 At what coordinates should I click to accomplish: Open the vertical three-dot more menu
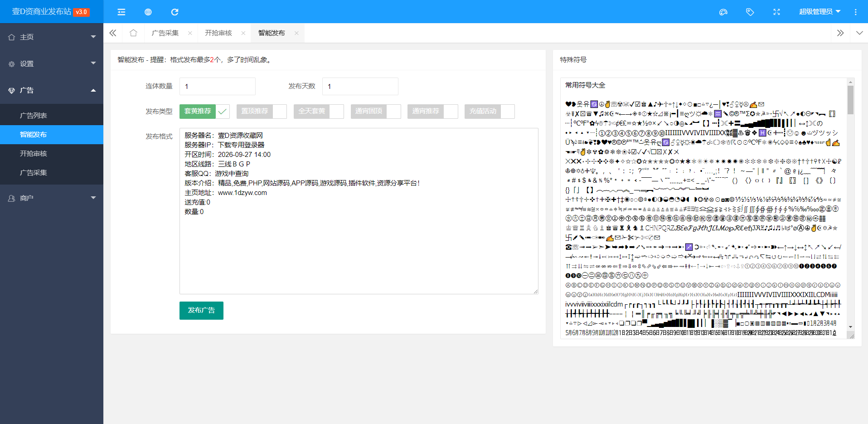(855, 12)
